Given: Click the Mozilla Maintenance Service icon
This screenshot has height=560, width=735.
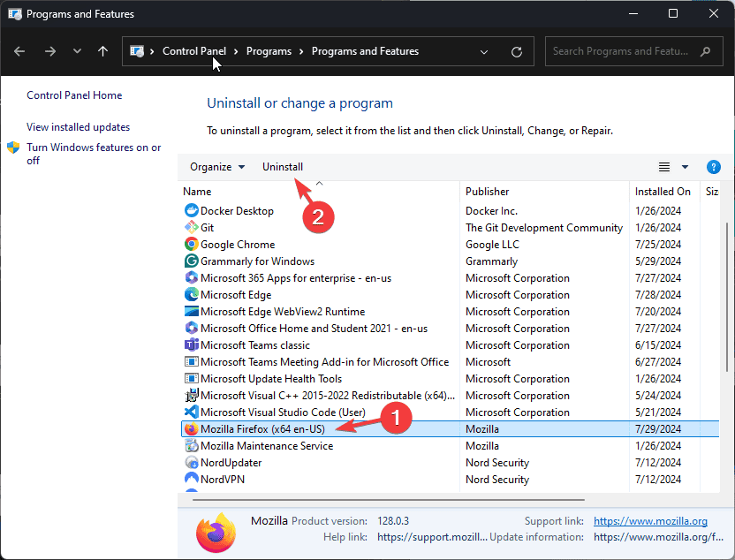Looking at the screenshot, I should pos(191,446).
